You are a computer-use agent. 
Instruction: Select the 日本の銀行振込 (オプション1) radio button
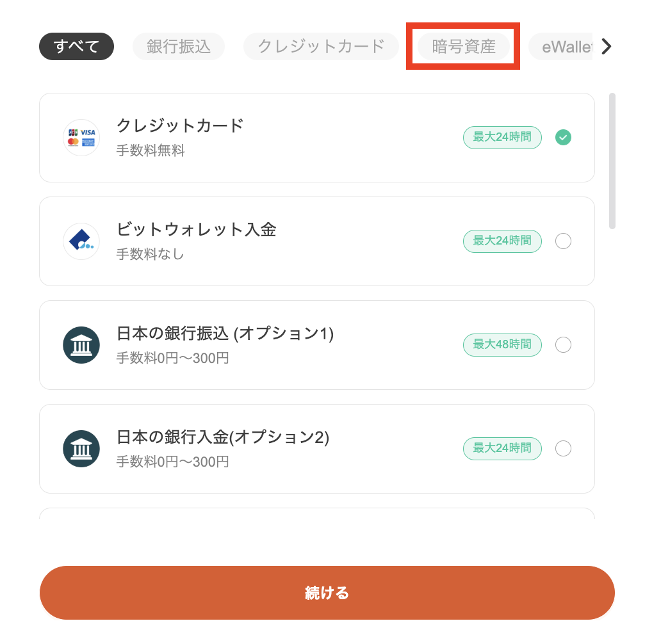pyautogui.click(x=563, y=345)
